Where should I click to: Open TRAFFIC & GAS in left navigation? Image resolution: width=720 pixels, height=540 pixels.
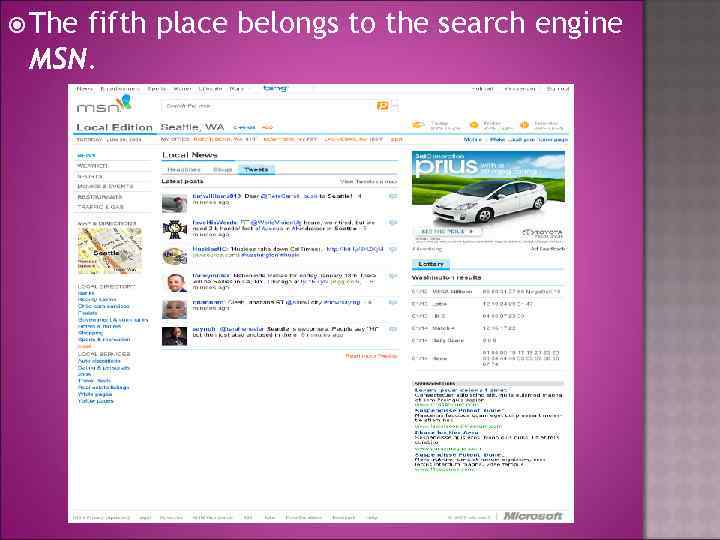pyautogui.click(x=101, y=207)
